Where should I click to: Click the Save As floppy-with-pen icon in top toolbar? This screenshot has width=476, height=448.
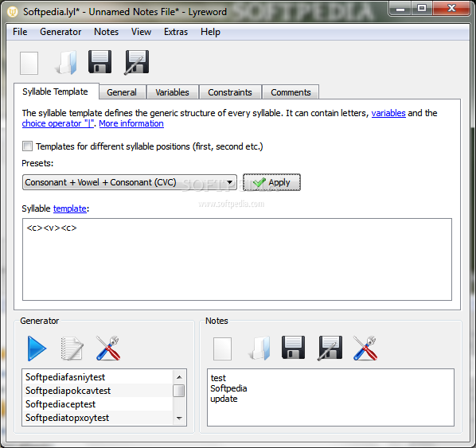click(137, 62)
